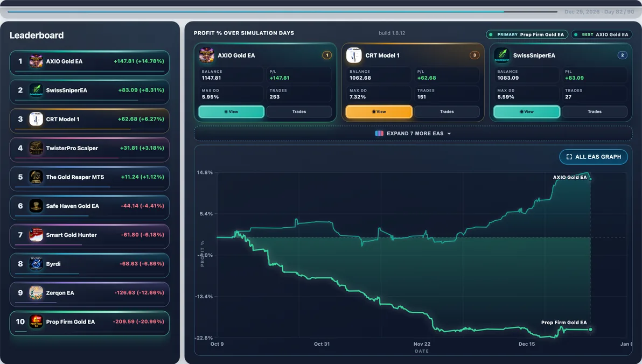Select SwissSniperEA leaderboard row name
Screen dimensions: 642x364
click(66, 90)
